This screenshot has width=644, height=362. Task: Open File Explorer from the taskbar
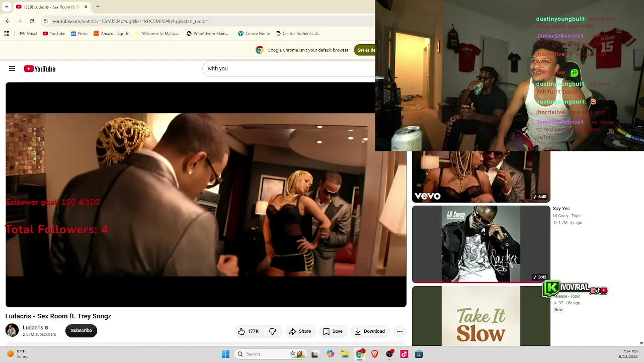tap(345, 354)
